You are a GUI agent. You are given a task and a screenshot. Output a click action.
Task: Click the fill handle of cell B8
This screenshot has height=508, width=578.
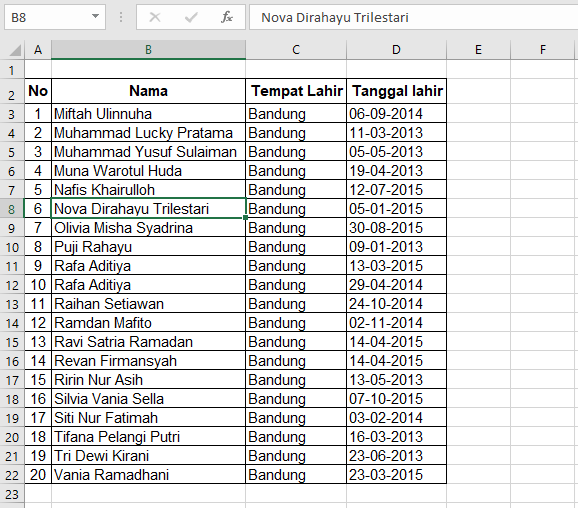246,218
